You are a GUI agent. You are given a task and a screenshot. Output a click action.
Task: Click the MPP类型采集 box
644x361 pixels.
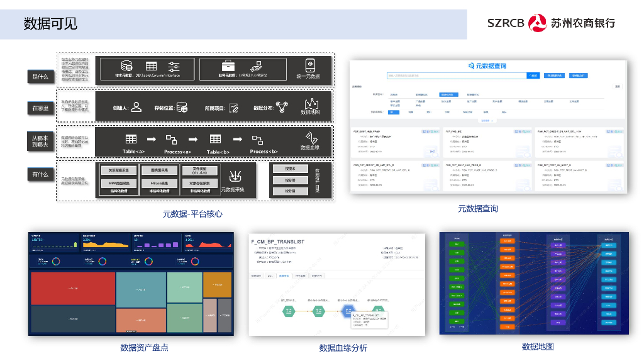[119, 183]
